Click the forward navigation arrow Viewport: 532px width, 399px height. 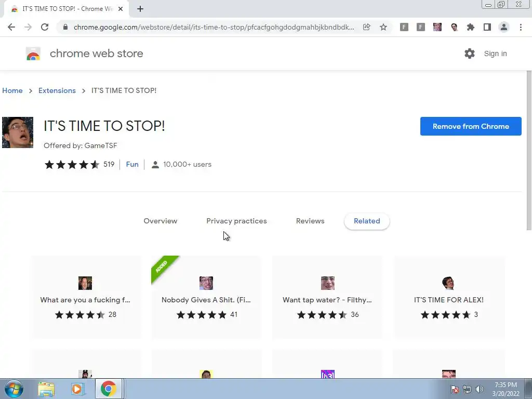(x=28, y=27)
